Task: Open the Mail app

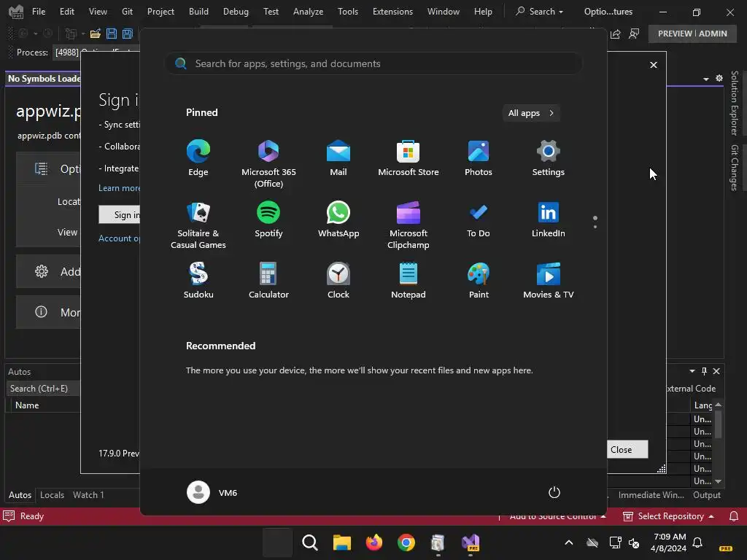Action: (338, 158)
